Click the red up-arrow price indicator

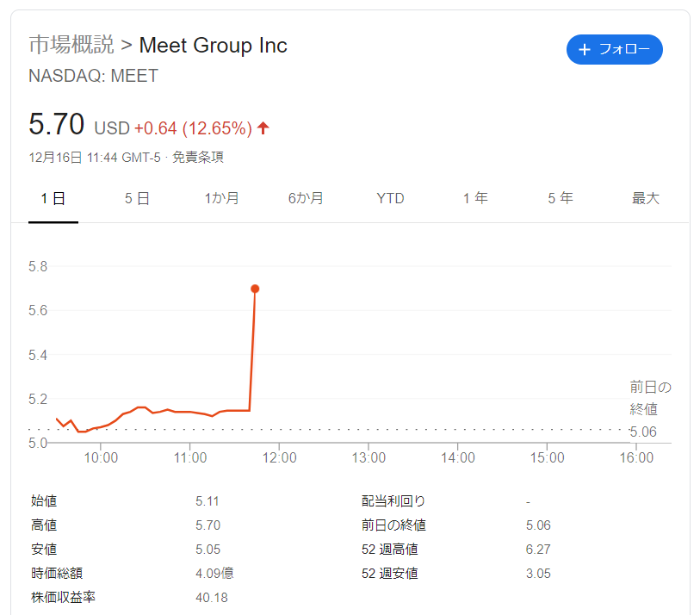coord(263,128)
